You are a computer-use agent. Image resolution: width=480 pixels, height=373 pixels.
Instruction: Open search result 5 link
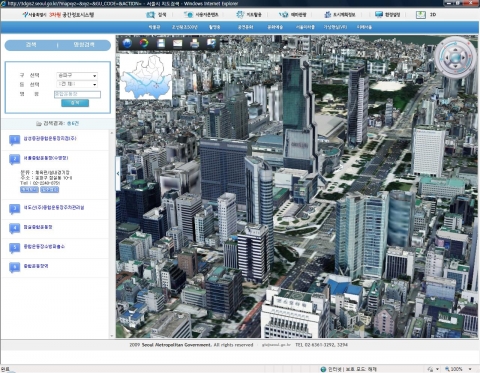(44, 247)
